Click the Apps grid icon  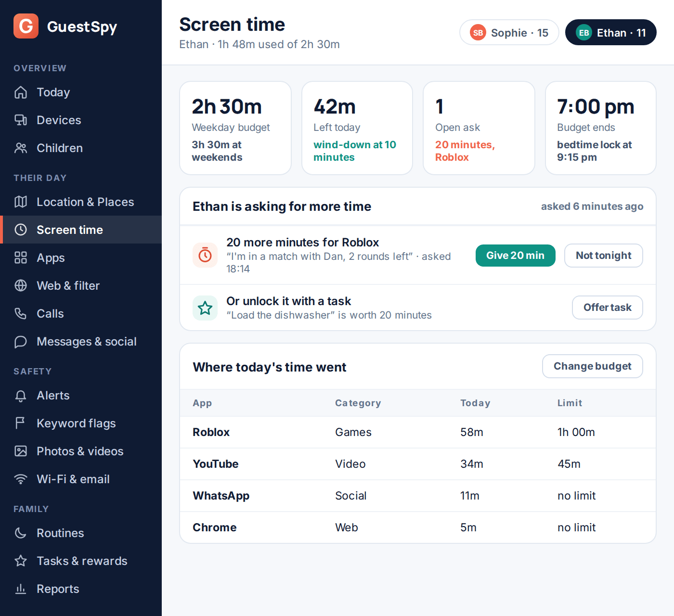click(21, 257)
